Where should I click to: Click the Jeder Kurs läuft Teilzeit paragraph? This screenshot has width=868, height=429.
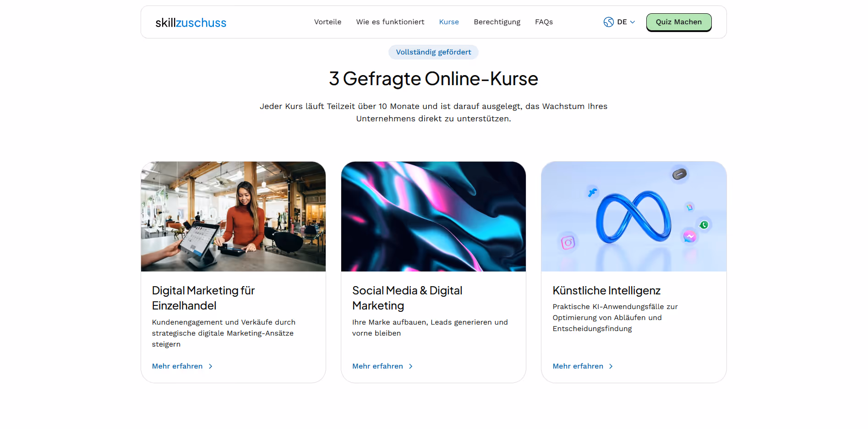click(433, 113)
